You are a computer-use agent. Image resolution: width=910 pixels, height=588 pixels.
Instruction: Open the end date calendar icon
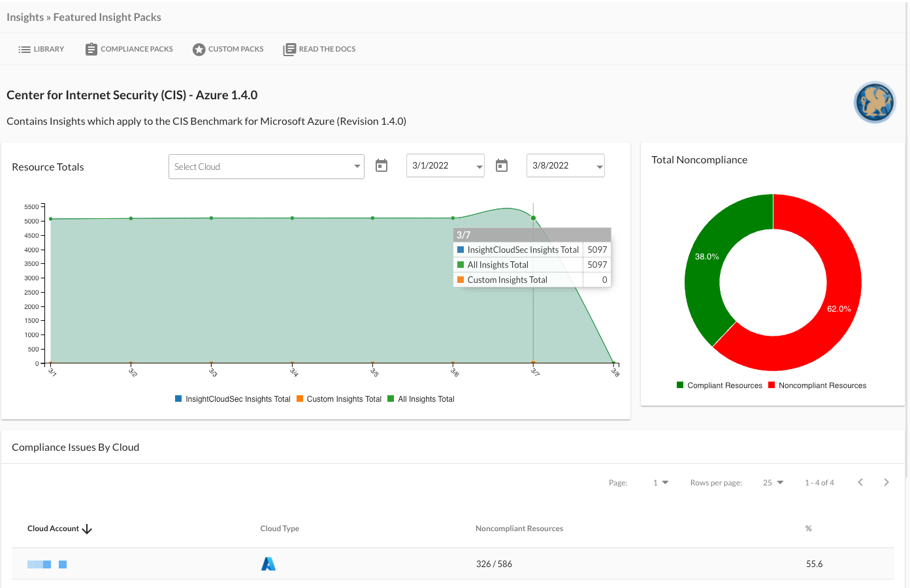(x=502, y=166)
